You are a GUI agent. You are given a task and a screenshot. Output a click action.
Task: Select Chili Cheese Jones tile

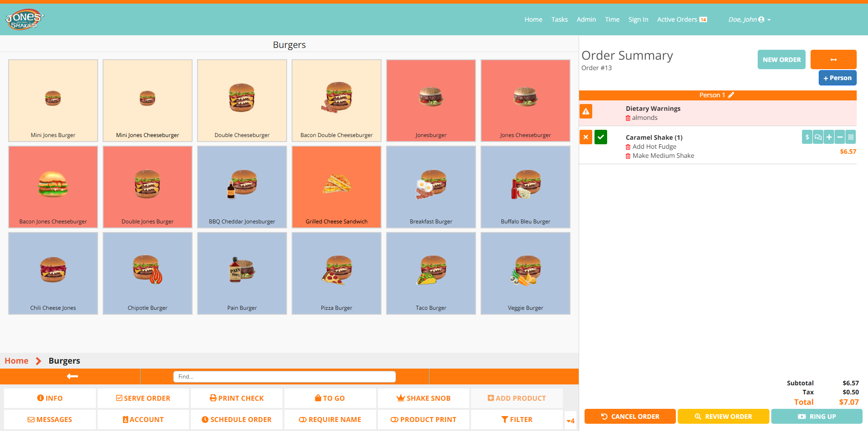pyautogui.click(x=53, y=273)
